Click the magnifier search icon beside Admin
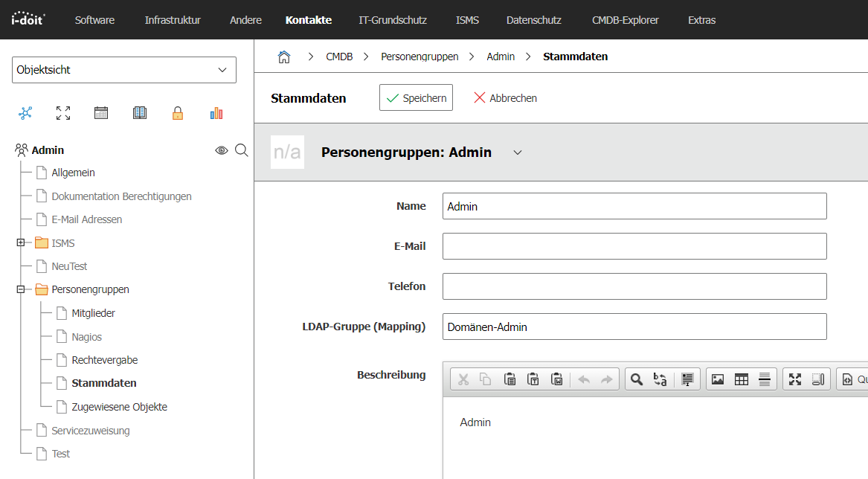Screen dimensions: 868x479 pyautogui.click(x=241, y=150)
